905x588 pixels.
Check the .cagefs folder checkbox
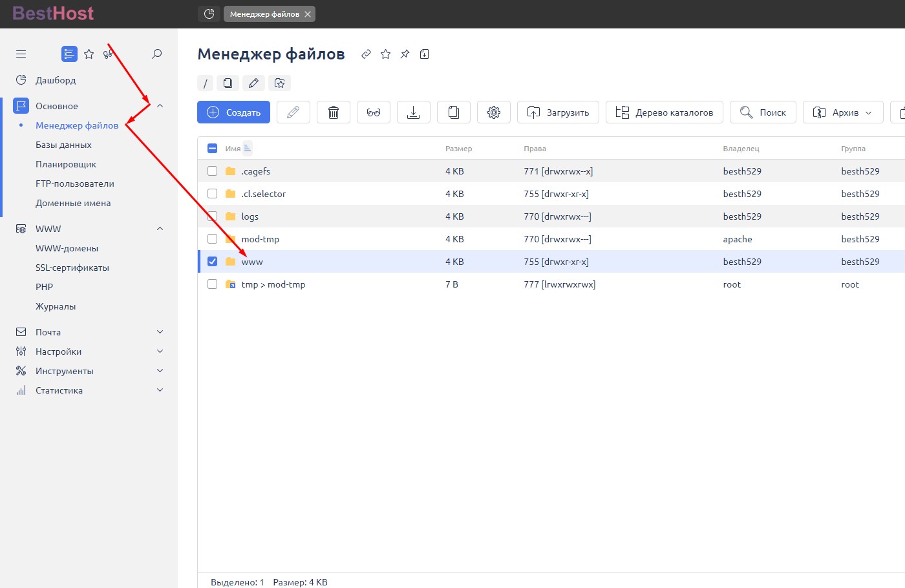coord(212,171)
